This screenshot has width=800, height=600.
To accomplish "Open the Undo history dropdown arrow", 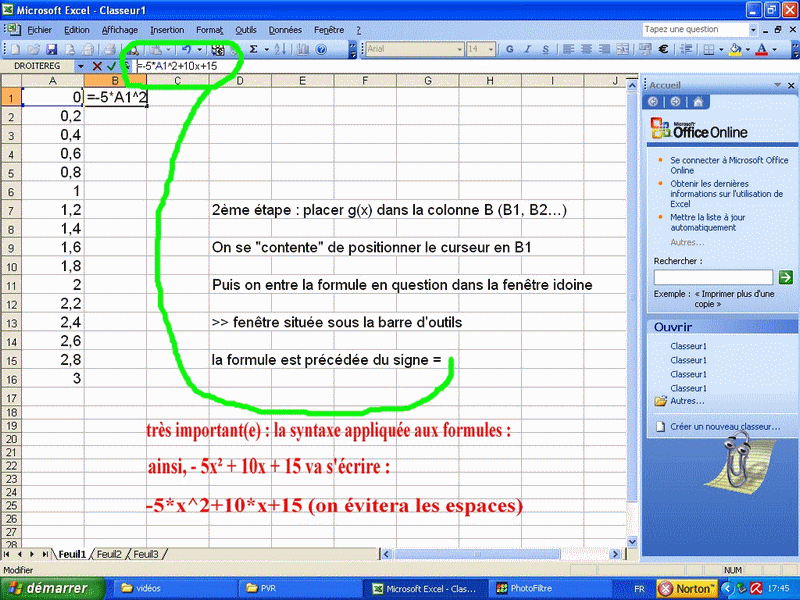I will (199, 49).
